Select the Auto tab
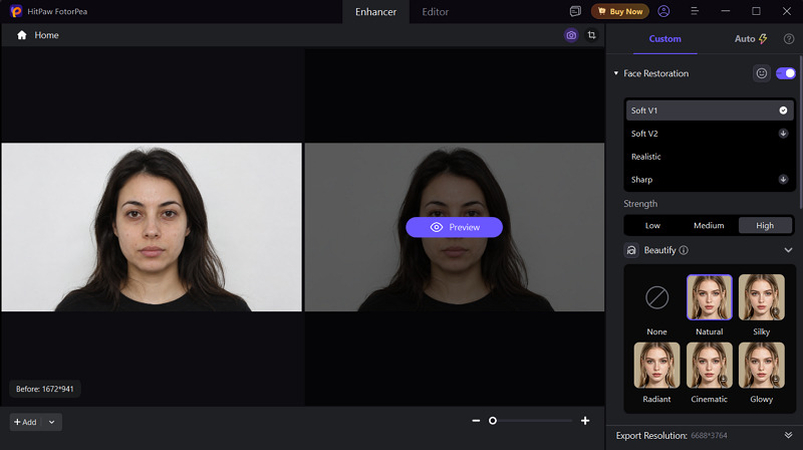The width and height of the screenshot is (803, 450). [x=751, y=39]
